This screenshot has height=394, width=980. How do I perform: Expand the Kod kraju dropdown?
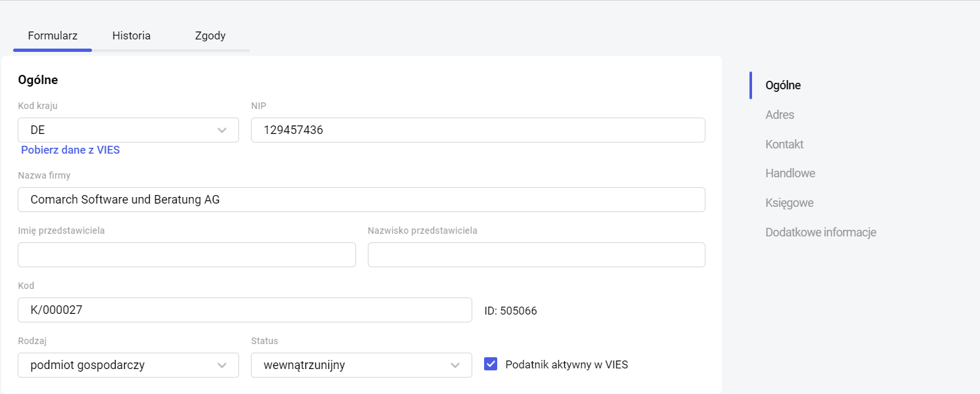(x=128, y=130)
